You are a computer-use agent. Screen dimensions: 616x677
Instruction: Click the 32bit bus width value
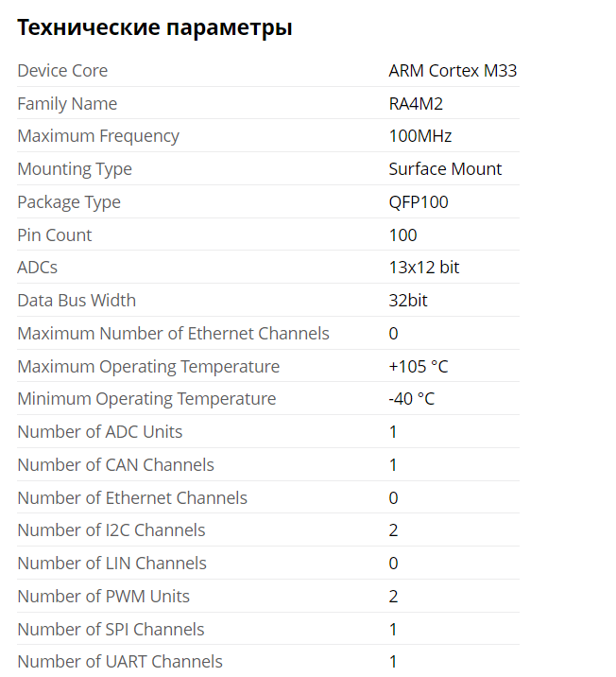(x=407, y=301)
